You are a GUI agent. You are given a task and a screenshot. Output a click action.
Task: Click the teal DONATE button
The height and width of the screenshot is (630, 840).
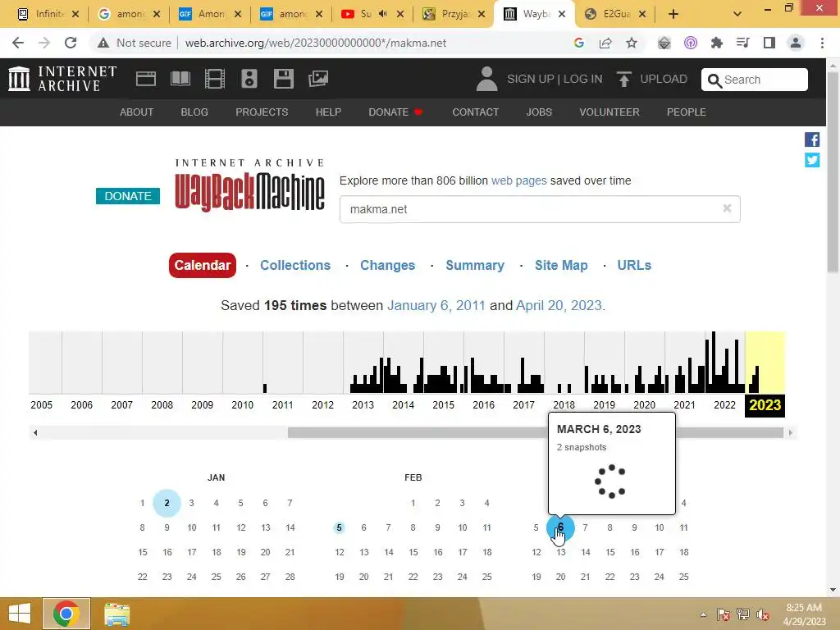pos(127,196)
